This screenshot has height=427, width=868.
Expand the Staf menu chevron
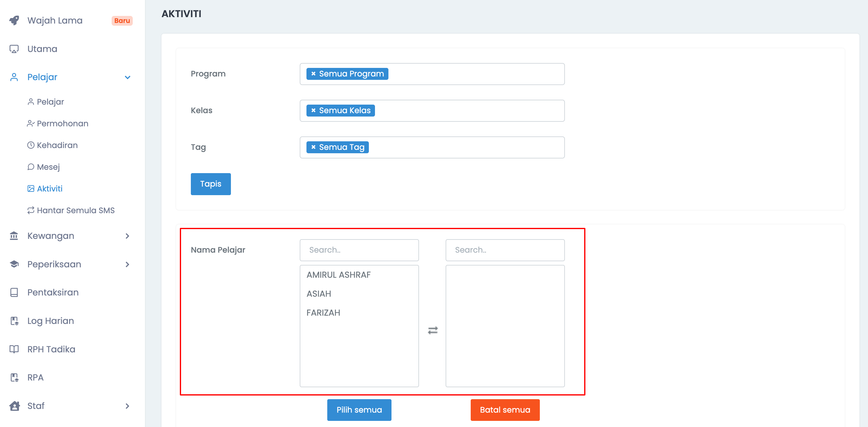click(x=127, y=406)
